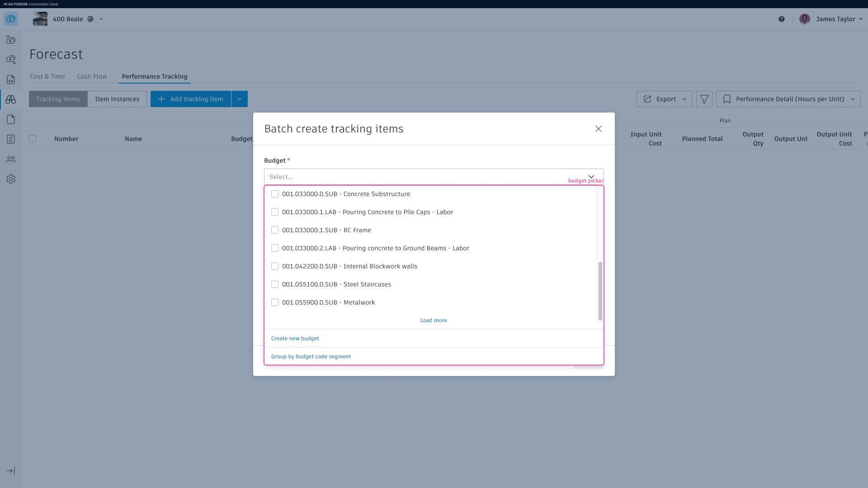Check 001.033000.1.SUB - RC Frame

[x=275, y=230]
